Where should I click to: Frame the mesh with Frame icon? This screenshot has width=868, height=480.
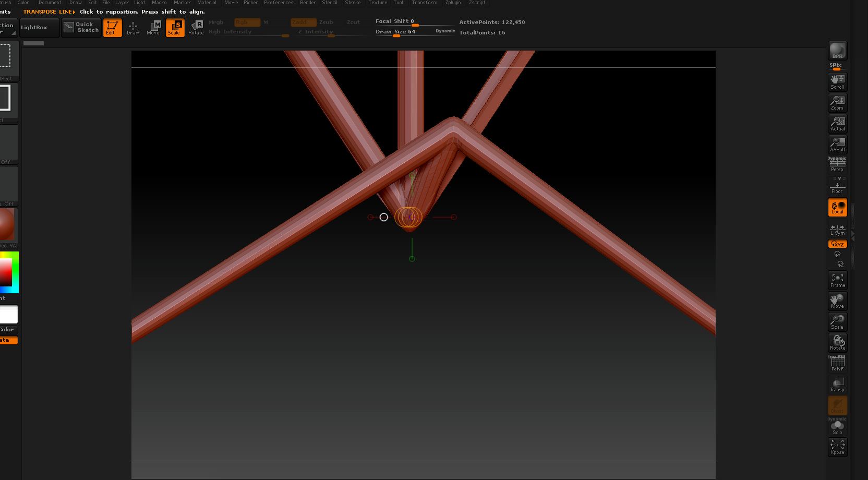[837, 280]
